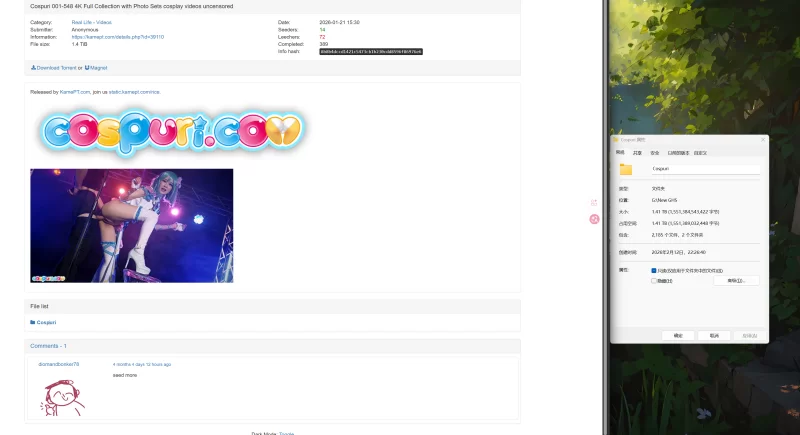Click the date value 2026-01-21 15:30
The height and width of the screenshot is (435, 800).
339,22
